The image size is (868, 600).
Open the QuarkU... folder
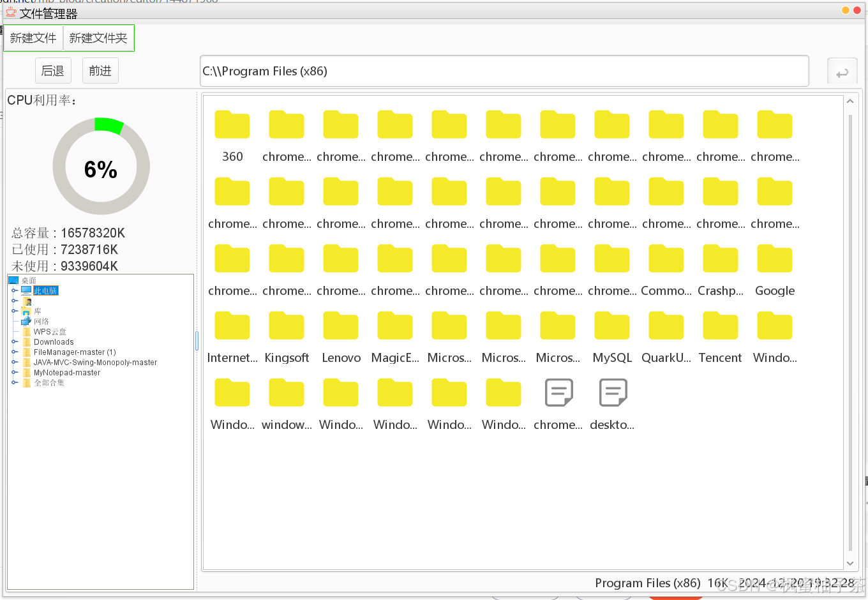[666, 325]
